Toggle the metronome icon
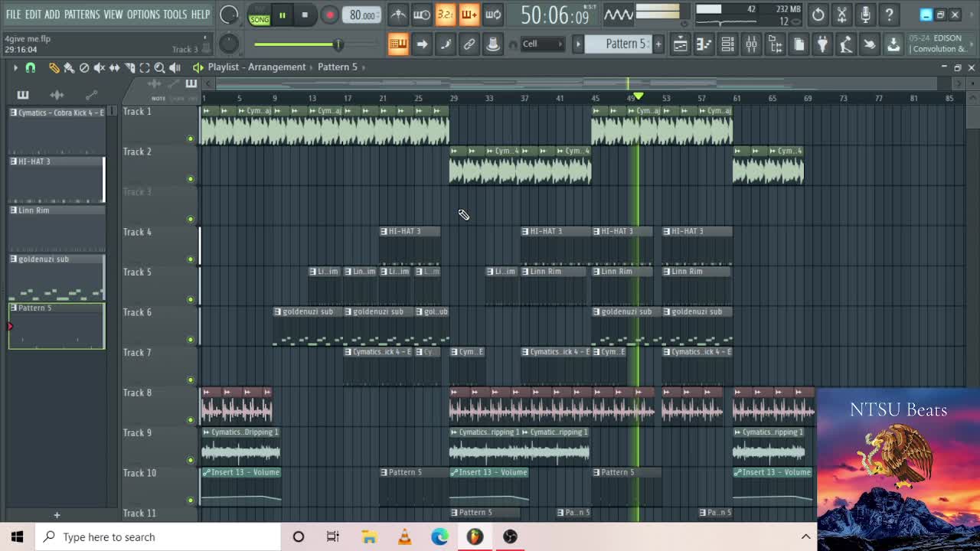Viewport: 980px width, 551px height. [x=398, y=15]
